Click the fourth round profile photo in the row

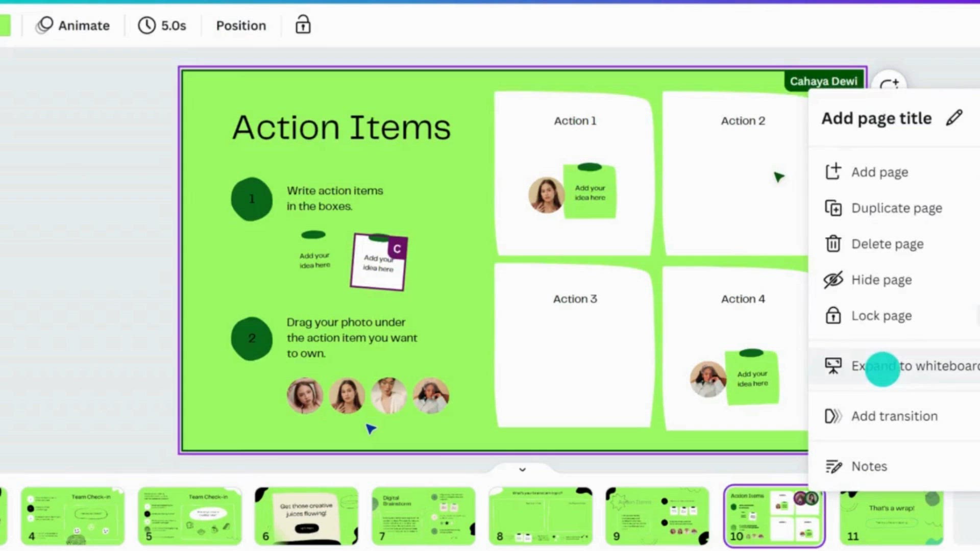(x=431, y=395)
